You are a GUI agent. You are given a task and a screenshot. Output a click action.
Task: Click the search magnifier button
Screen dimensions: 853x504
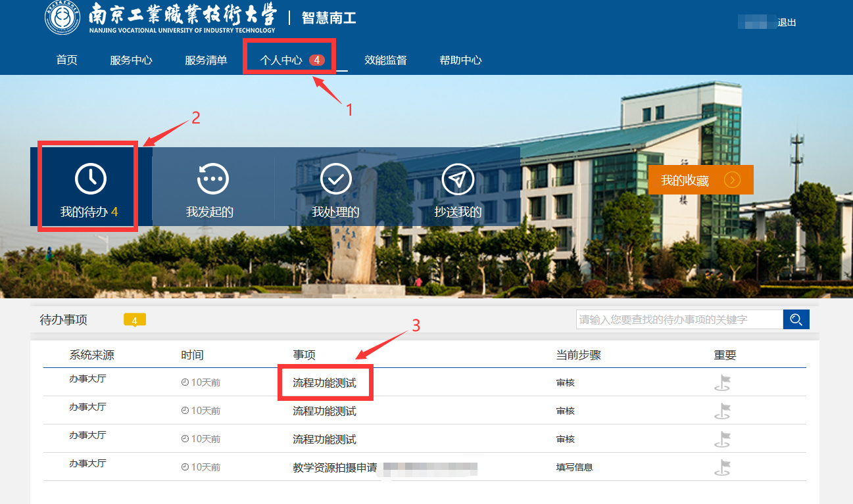coord(796,319)
